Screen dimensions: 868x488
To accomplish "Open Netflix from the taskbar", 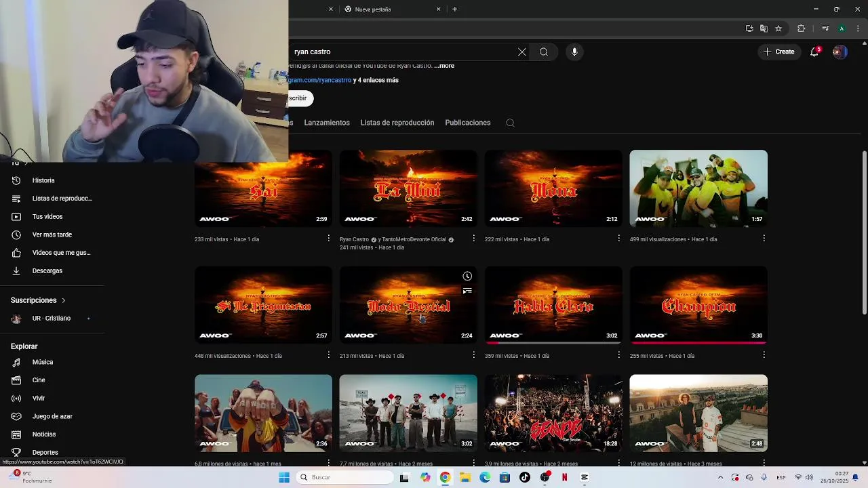I will [564, 477].
